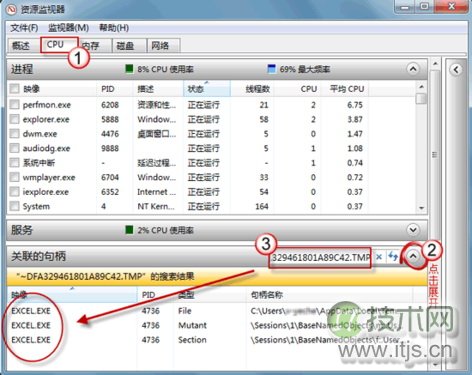Image resolution: width=472 pixels, height=375 pixels.
Task: Check the explorer.exe process checkbox
Action: point(14,119)
